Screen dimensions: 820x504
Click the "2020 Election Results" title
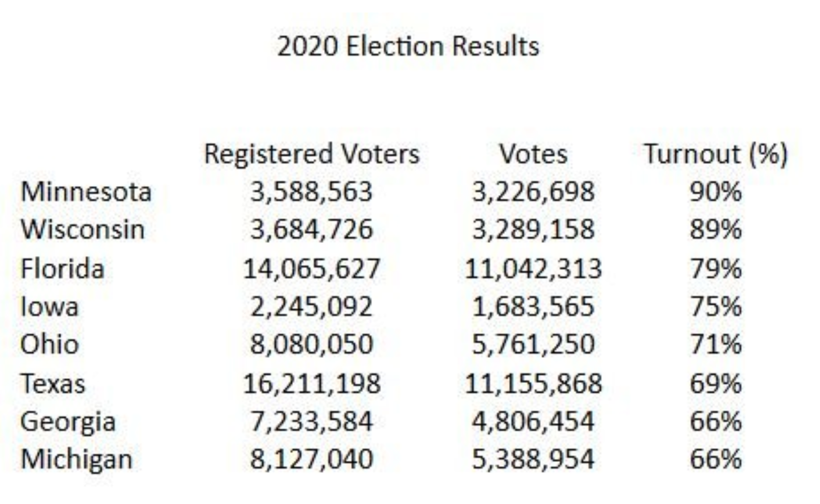(x=408, y=46)
